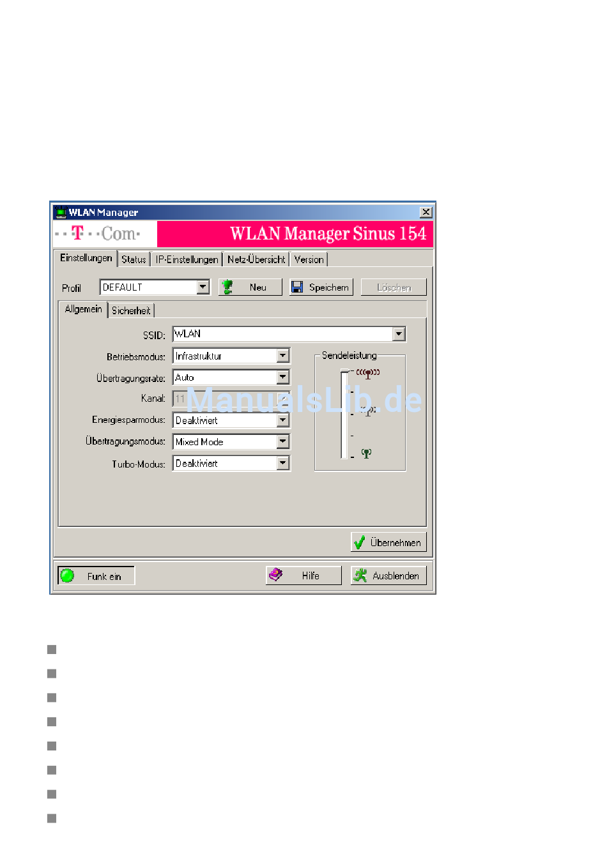Open the Netz-Übersicht tab
607x868 pixels.
256,259
